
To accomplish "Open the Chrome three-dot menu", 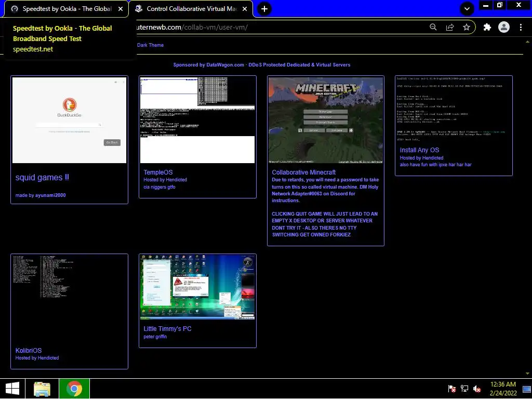I will 521,27.
